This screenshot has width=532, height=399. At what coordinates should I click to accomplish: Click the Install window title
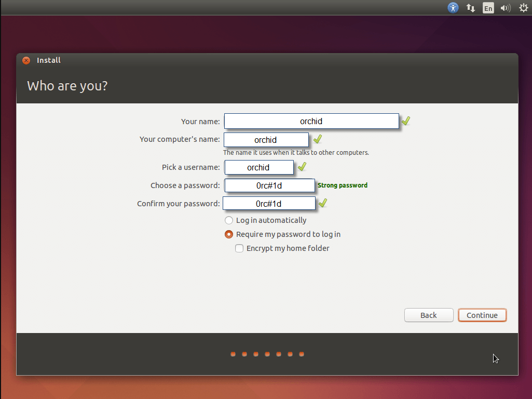[x=48, y=60]
